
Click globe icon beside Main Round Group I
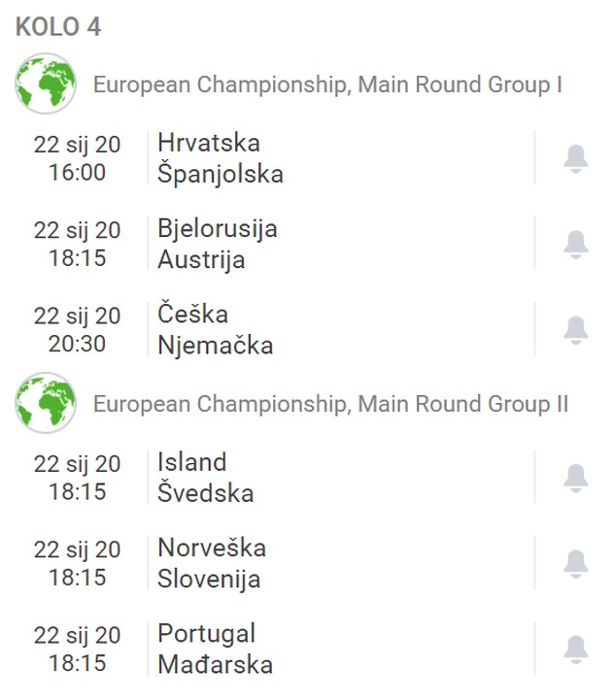tap(46, 84)
